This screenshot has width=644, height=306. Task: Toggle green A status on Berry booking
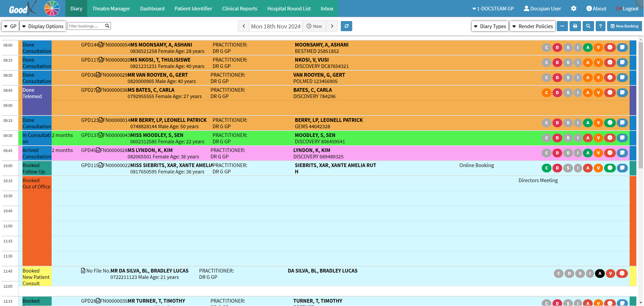coord(588,123)
